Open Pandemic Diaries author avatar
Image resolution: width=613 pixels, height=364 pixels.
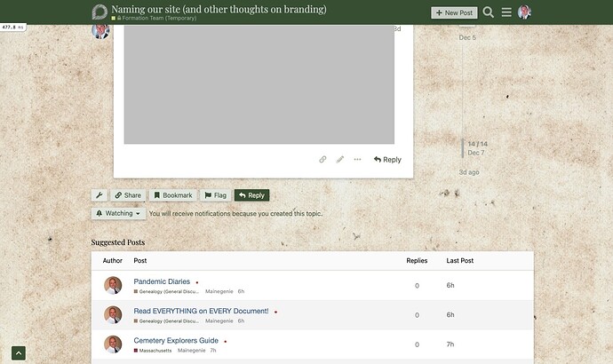[x=113, y=286]
